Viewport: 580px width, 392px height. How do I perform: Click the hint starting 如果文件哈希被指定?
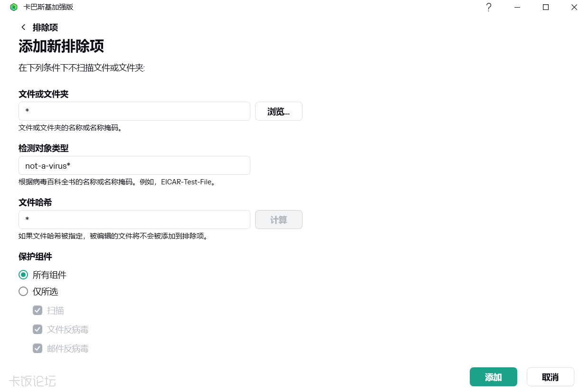114,236
